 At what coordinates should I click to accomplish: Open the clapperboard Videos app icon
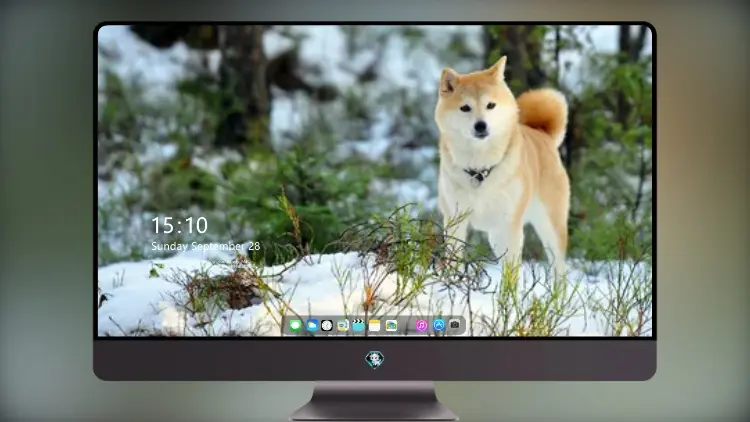358,326
